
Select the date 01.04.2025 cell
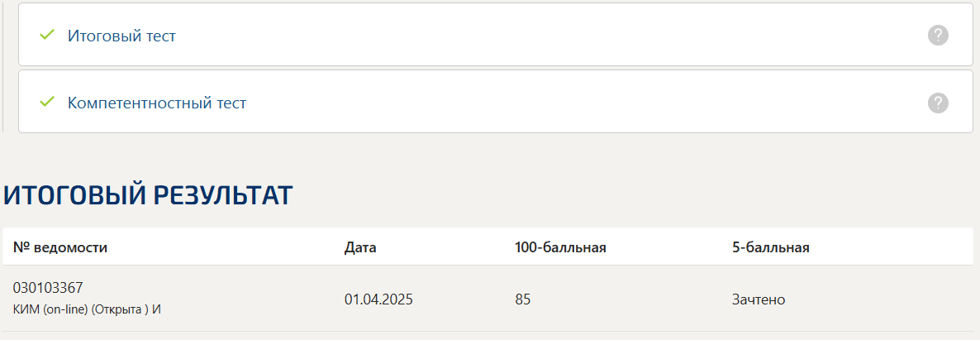pyautogui.click(x=378, y=299)
